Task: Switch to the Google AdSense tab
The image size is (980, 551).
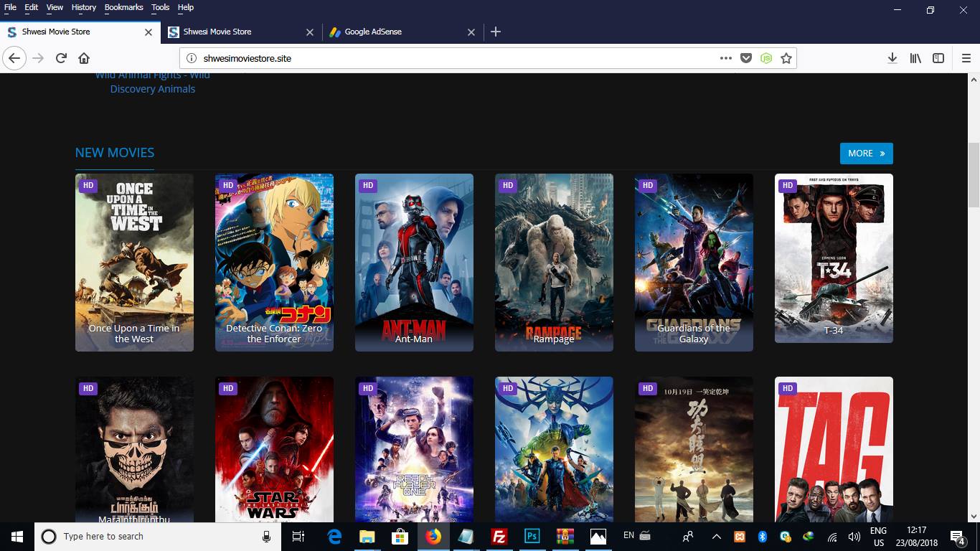Action: click(402, 32)
